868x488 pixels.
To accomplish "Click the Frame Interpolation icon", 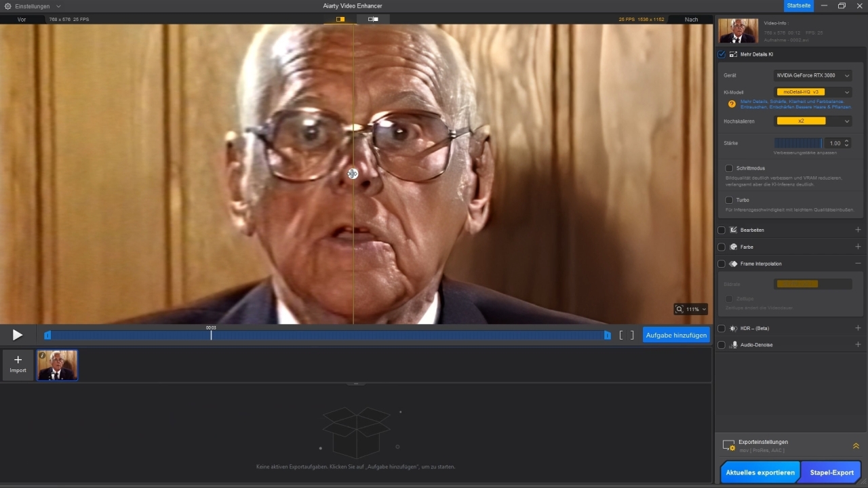I will (733, 264).
